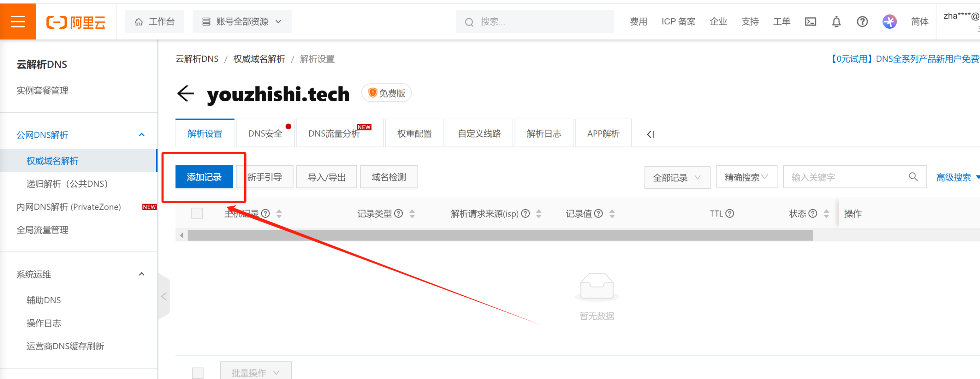Image resolution: width=980 pixels, height=379 pixels.
Task: Switch to the 解析日志 tab
Action: tap(544, 133)
